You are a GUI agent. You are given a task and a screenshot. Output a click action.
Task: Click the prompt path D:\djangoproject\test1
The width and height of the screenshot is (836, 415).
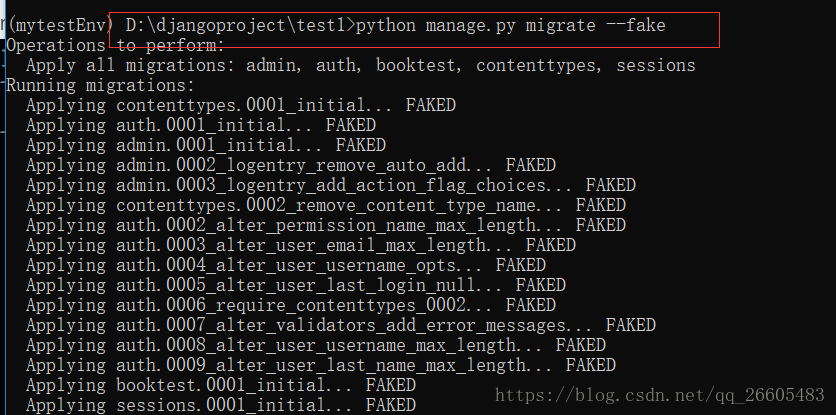pyautogui.click(x=236, y=25)
